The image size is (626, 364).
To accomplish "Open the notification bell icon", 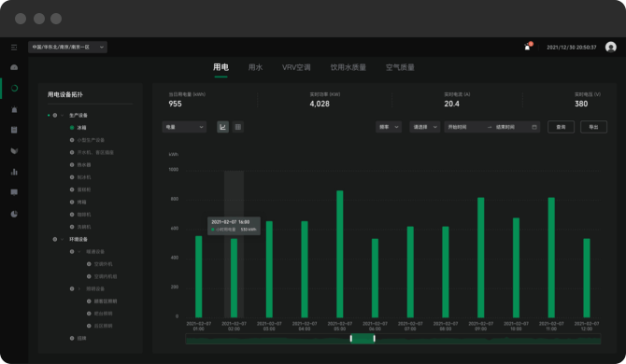I will pyautogui.click(x=528, y=47).
